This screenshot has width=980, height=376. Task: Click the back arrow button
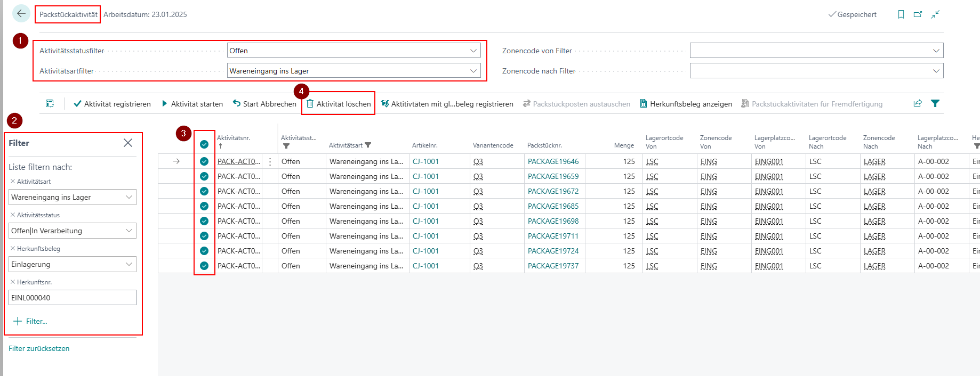click(21, 14)
